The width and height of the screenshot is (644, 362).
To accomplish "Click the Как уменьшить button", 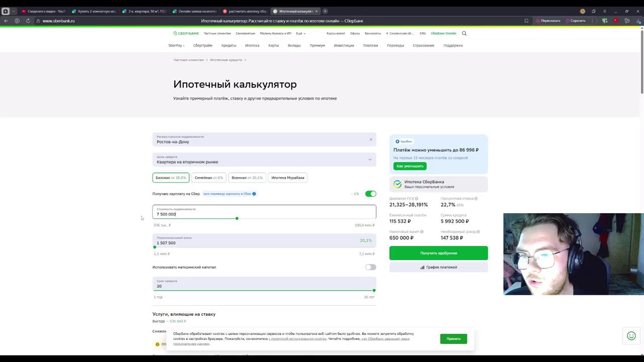I will tap(410, 166).
